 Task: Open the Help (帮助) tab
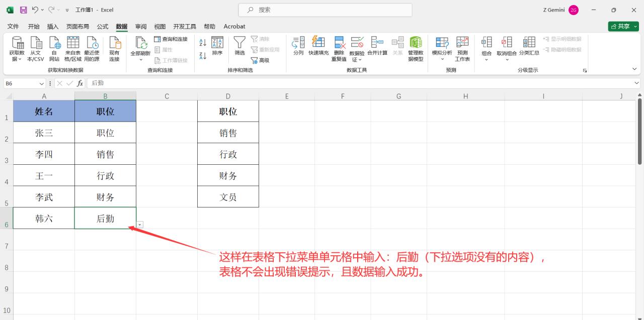(209, 27)
